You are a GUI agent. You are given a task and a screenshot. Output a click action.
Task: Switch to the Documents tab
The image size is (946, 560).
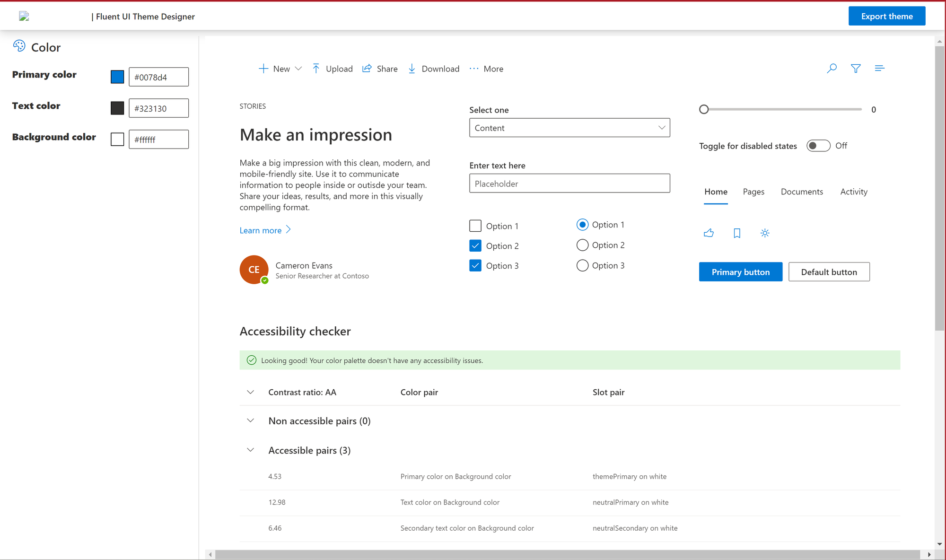(802, 192)
